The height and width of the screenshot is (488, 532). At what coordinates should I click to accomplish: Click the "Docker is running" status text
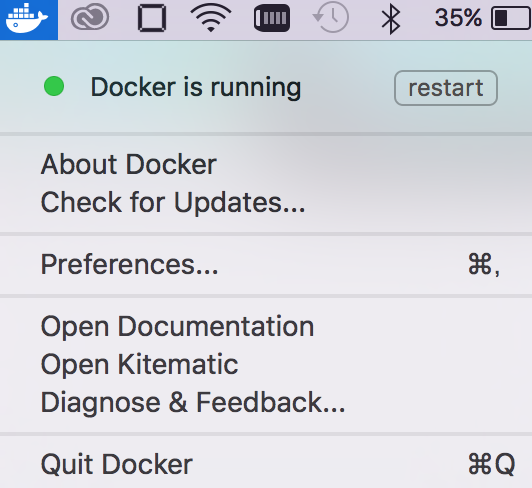196,88
